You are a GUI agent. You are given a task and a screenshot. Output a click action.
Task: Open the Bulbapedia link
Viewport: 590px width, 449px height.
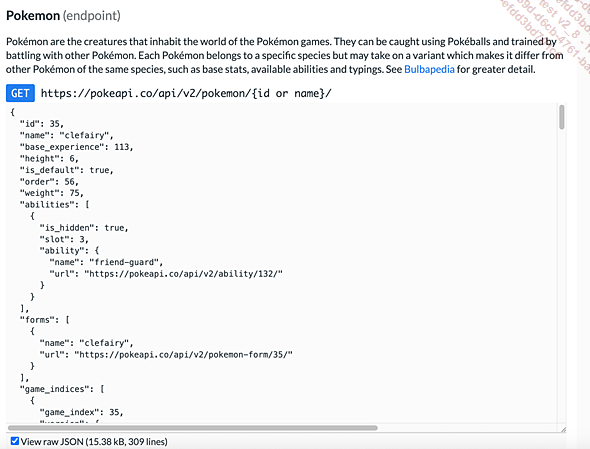pyautogui.click(x=429, y=69)
